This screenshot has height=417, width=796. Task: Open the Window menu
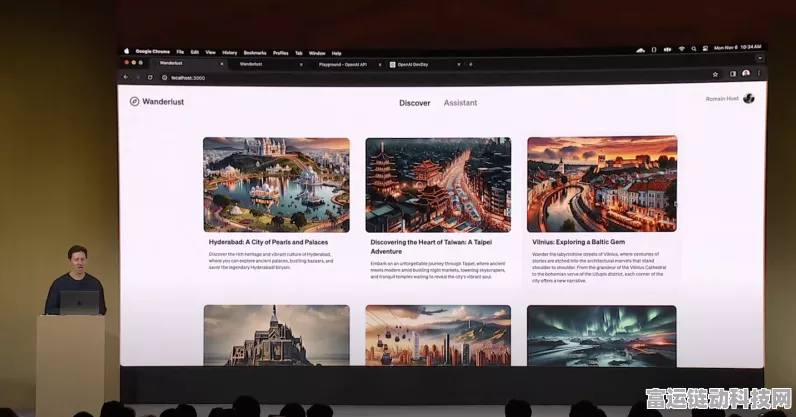coord(317,53)
